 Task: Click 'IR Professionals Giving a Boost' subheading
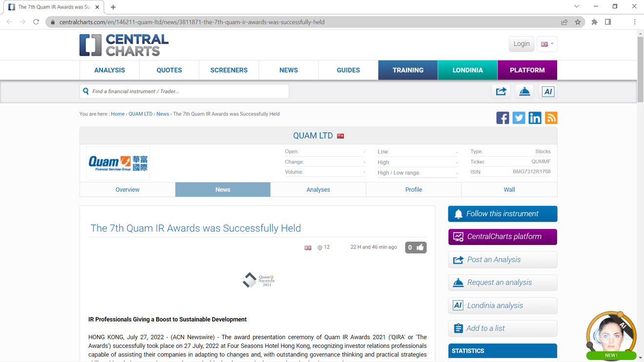pyautogui.click(x=167, y=320)
